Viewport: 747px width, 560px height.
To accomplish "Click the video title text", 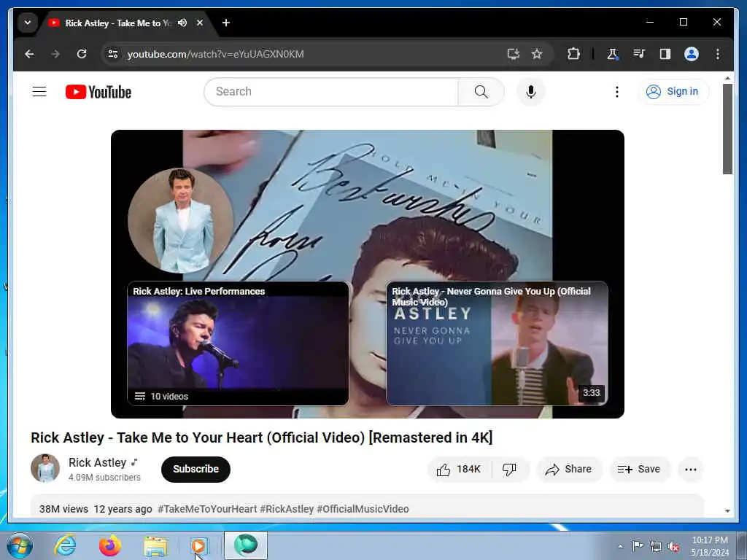I will coord(262,437).
